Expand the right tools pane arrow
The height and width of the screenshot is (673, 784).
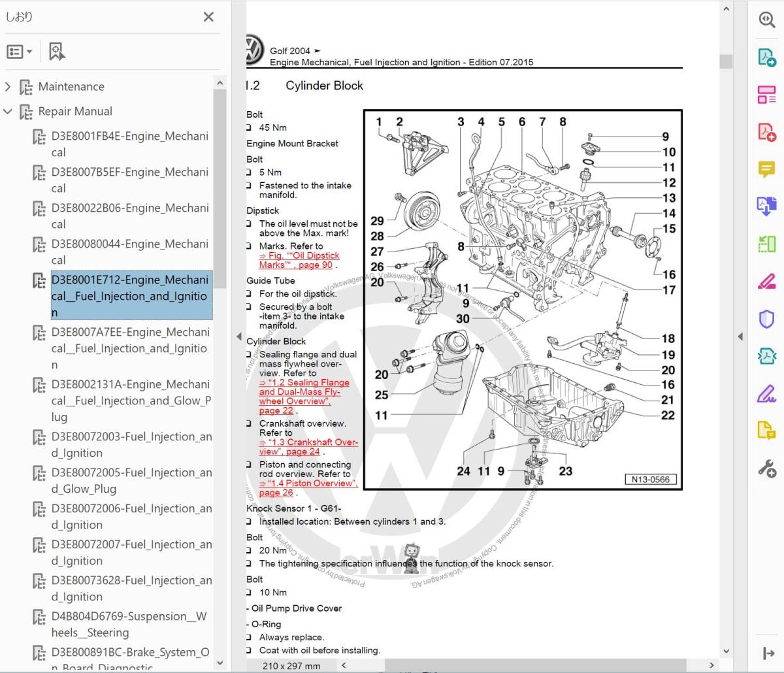[x=740, y=336]
